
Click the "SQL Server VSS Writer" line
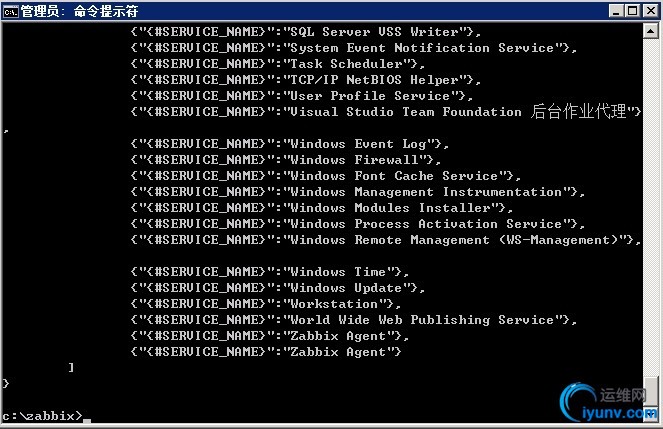tap(306, 32)
